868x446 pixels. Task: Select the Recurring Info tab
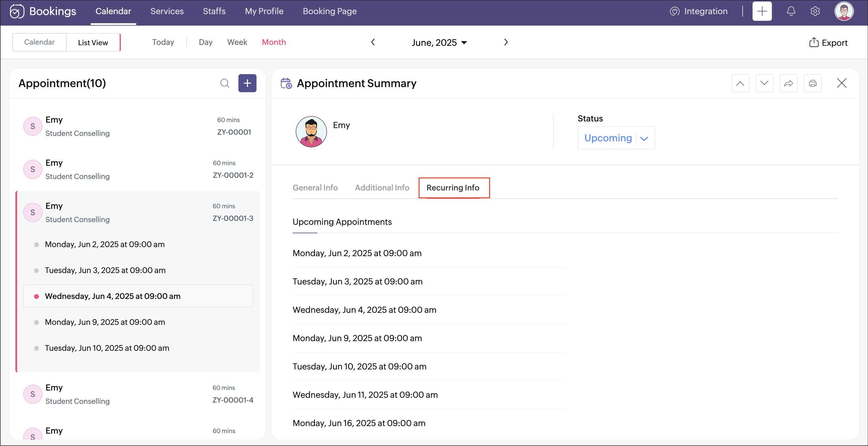click(x=453, y=188)
